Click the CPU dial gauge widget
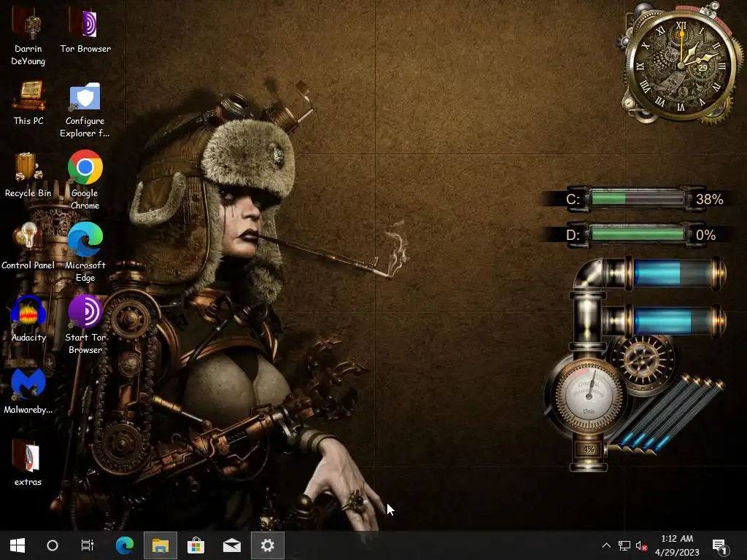Image resolution: width=747 pixels, height=560 pixels. click(589, 395)
